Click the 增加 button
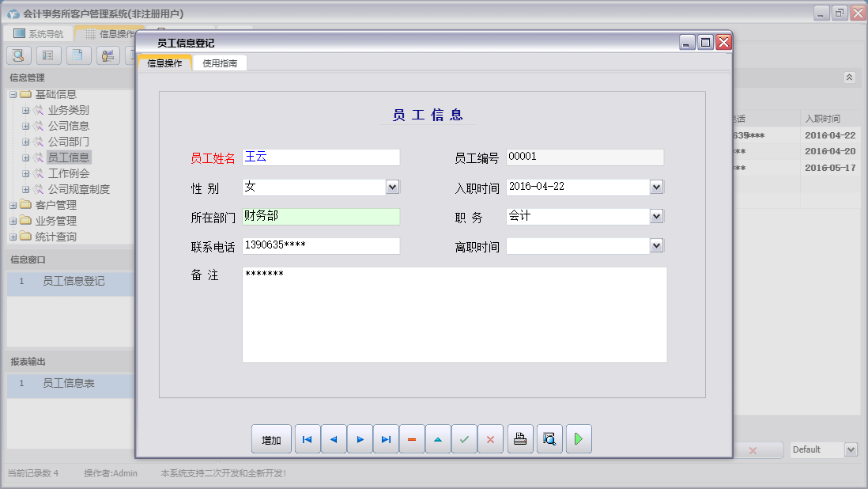This screenshot has height=489, width=868. 271,439
